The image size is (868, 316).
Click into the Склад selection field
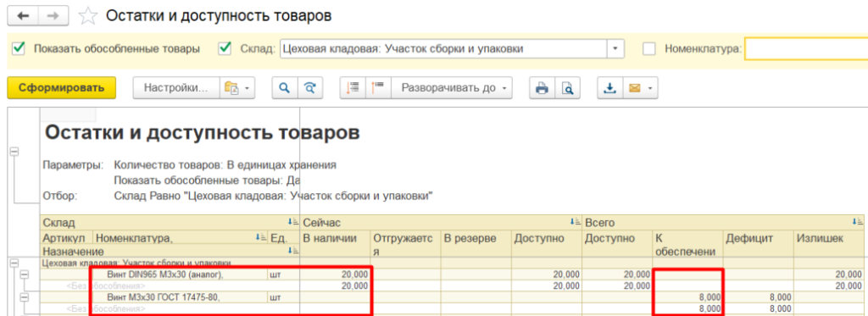point(444,48)
